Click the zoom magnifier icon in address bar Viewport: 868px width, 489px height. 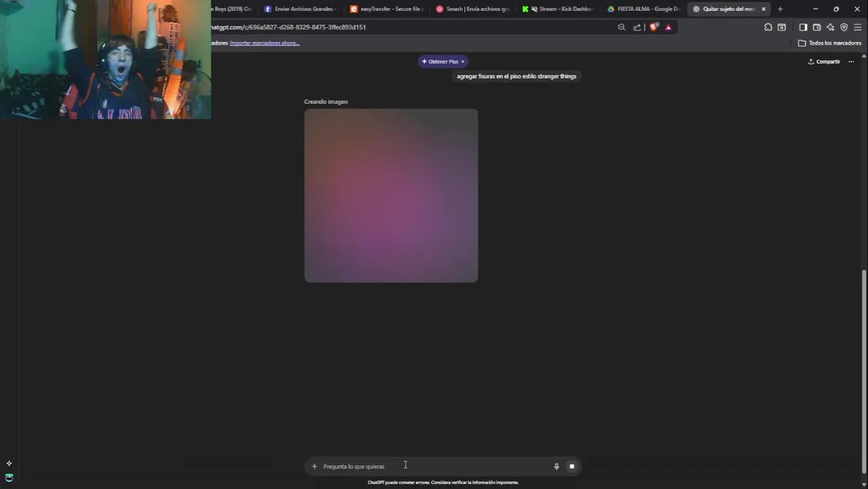pyautogui.click(x=621, y=27)
